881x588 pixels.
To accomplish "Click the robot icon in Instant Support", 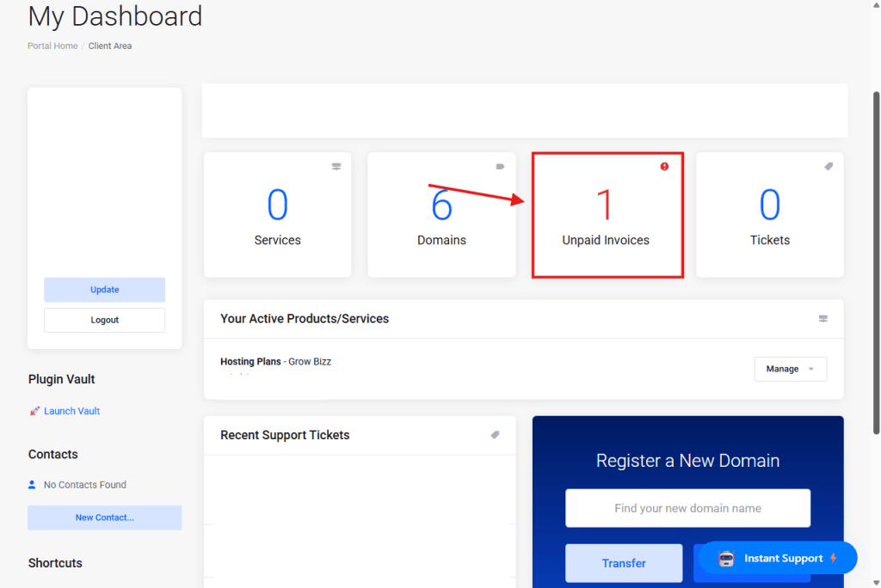I will coord(726,559).
